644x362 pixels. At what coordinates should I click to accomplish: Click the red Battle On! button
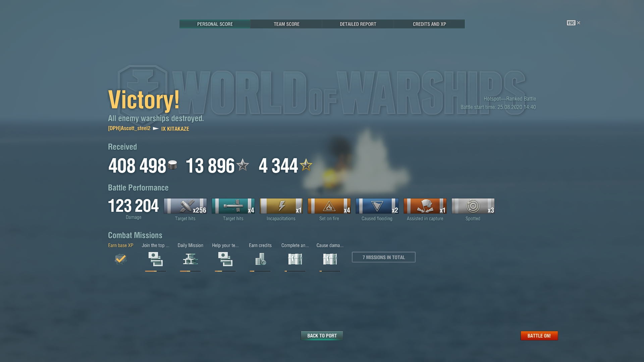(x=539, y=336)
